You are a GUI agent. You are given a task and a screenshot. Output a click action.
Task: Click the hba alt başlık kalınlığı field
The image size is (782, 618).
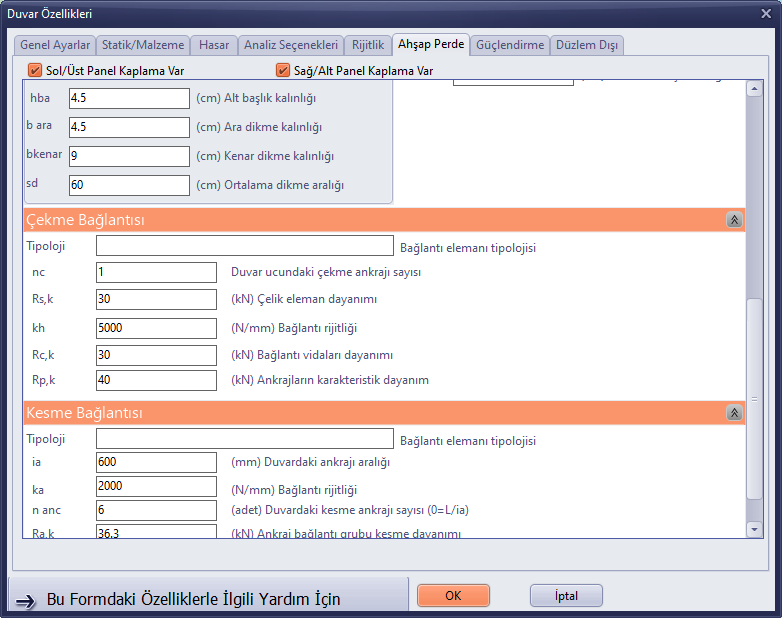[x=129, y=98]
